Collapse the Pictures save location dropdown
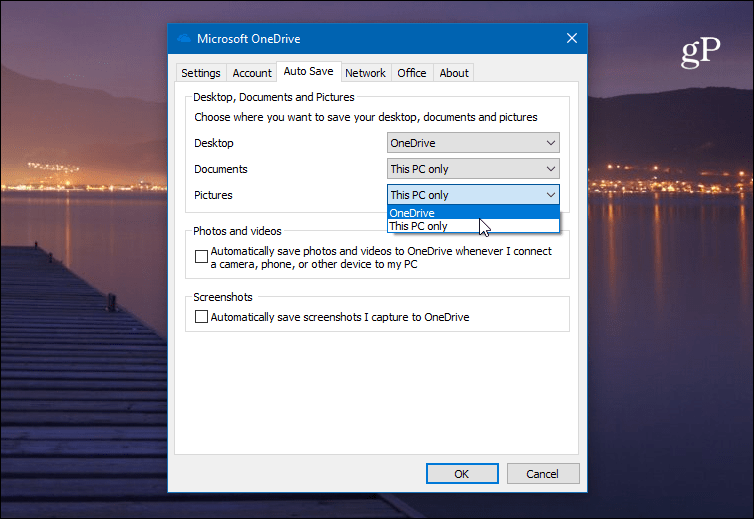 tap(473, 195)
